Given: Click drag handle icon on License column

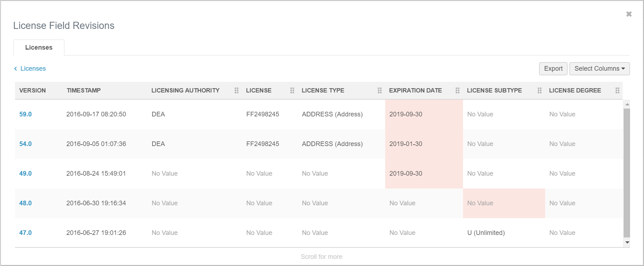Looking at the screenshot, I should click(x=292, y=91).
